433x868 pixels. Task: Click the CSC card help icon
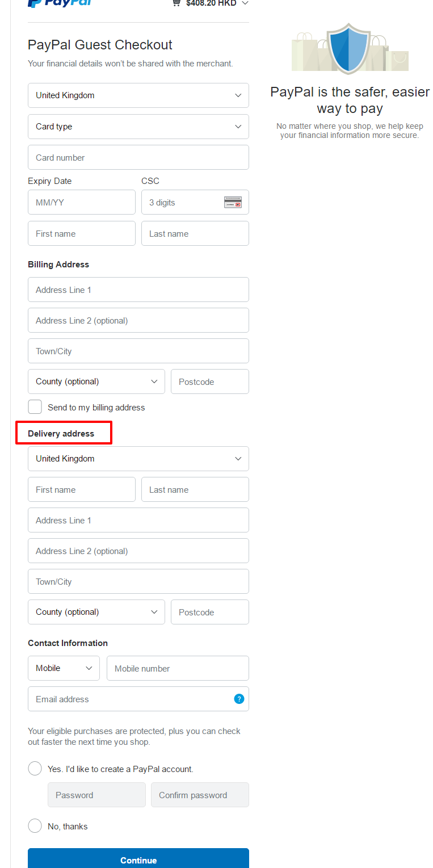233,202
